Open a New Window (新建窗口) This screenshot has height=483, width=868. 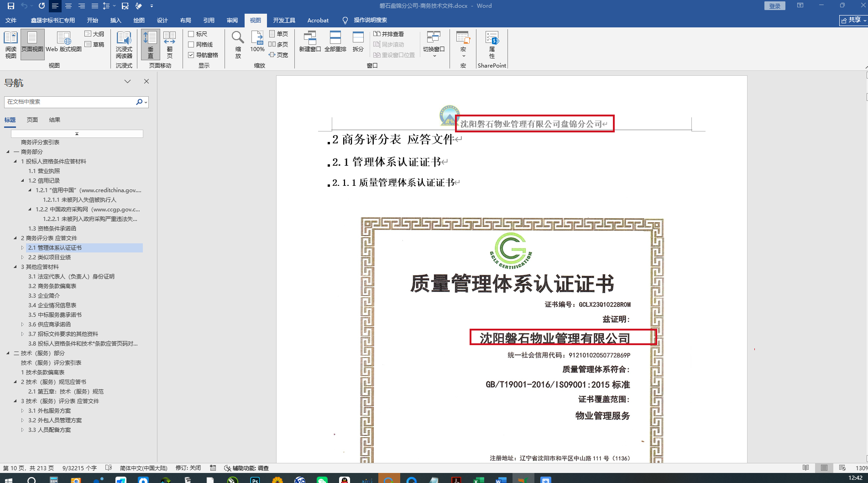click(310, 42)
